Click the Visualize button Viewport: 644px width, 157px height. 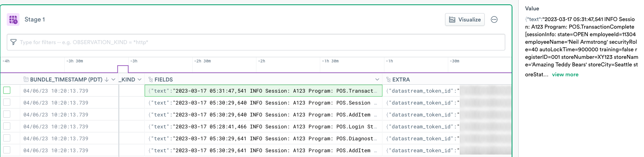click(x=465, y=19)
